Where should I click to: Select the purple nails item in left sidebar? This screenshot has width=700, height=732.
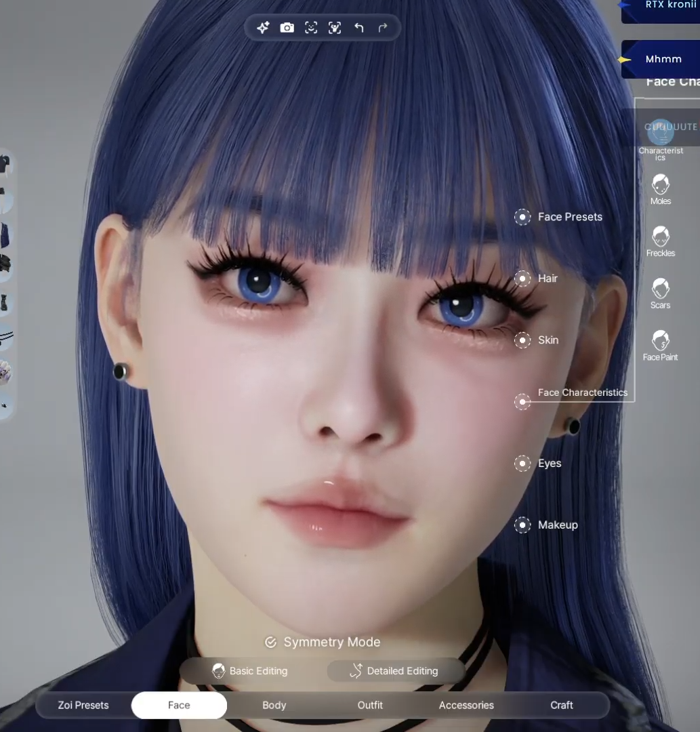(x=5, y=372)
